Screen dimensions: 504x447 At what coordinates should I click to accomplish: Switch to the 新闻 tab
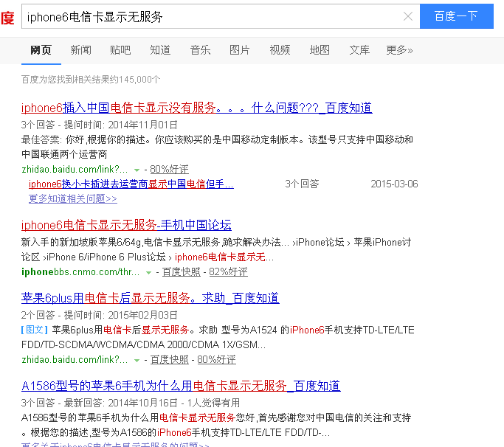80,50
